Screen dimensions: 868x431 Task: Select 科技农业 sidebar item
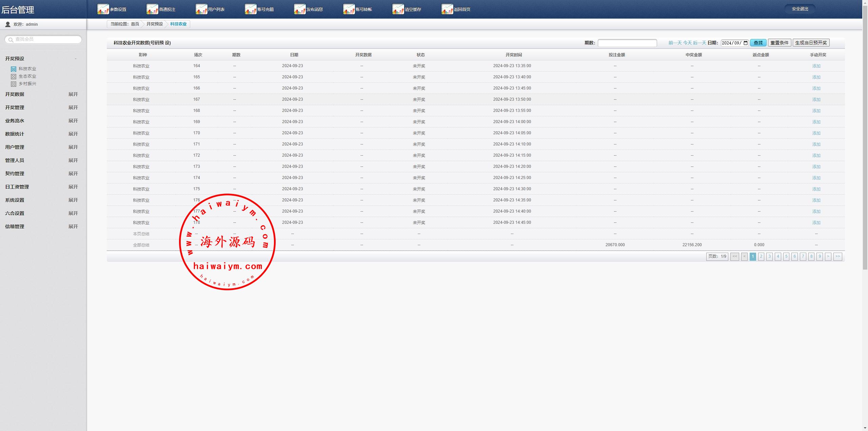[27, 69]
